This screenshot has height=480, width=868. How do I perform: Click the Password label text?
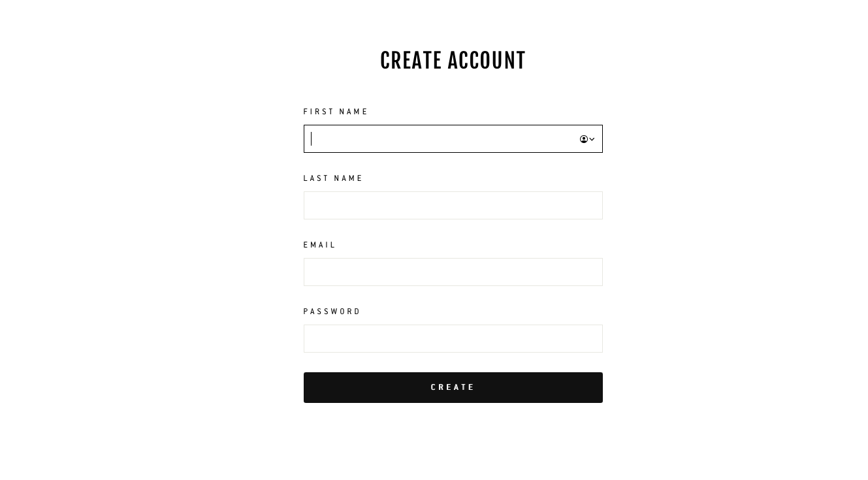(332, 312)
